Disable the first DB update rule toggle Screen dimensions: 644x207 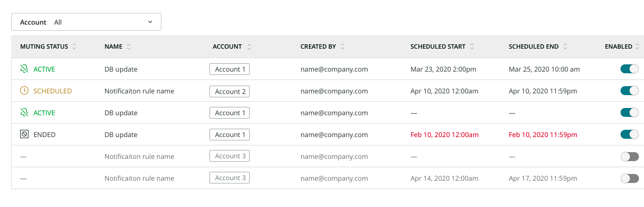(629, 69)
